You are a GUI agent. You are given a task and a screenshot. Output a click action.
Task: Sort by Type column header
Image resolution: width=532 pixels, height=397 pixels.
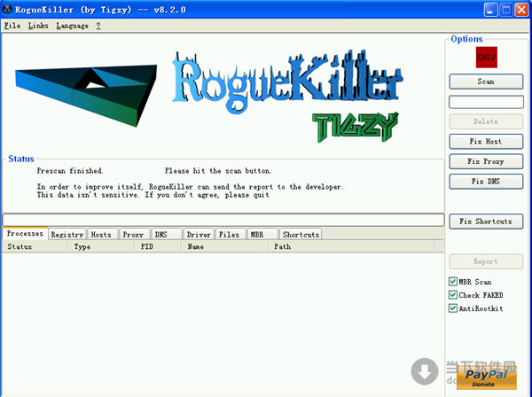pos(101,246)
